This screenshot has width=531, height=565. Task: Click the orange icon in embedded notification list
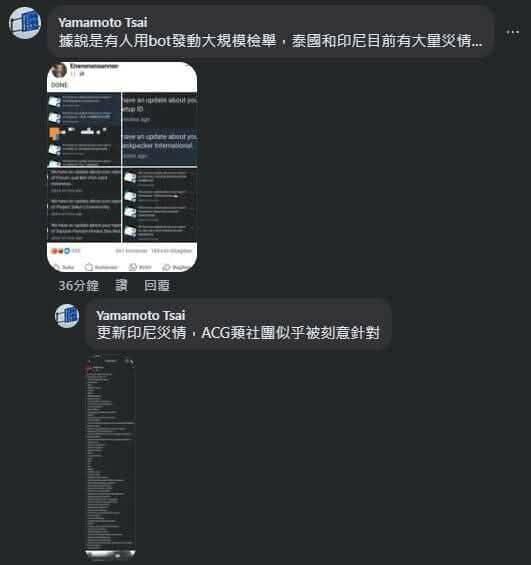(x=54, y=133)
